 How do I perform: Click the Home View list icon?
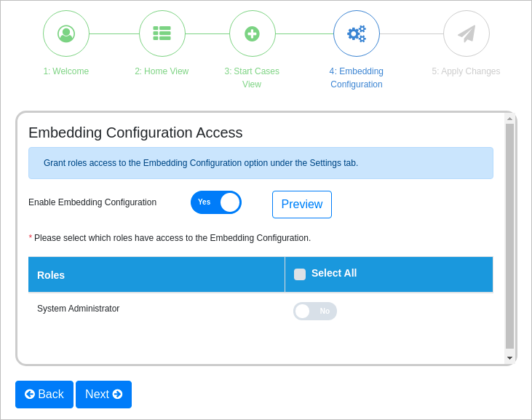click(162, 33)
